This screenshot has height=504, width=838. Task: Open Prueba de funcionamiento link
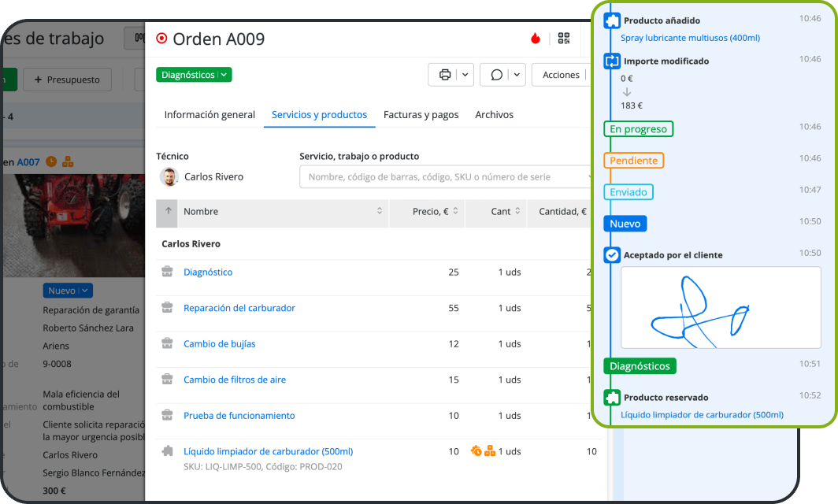point(239,415)
